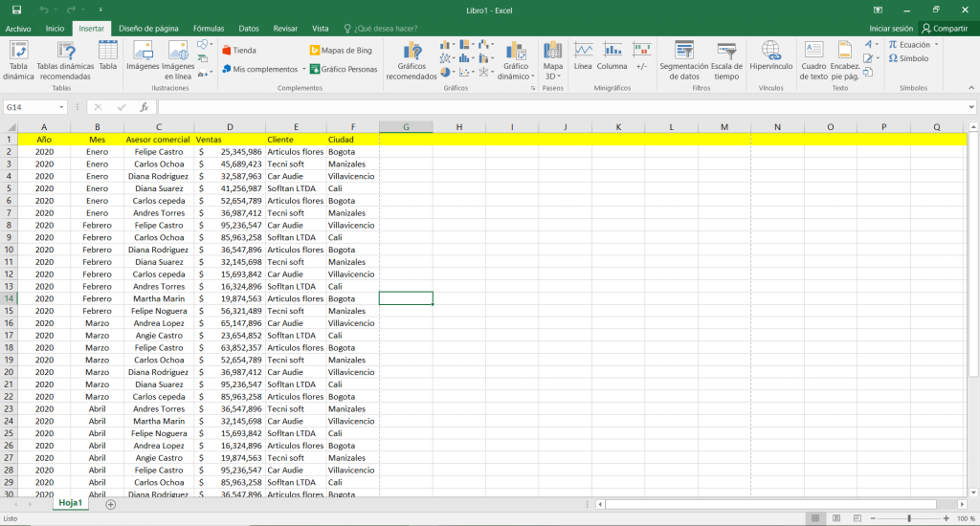The width and height of the screenshot is (980, 526).
Task: Insert a +/- win-loss sparkline
Action: (641, 56)
